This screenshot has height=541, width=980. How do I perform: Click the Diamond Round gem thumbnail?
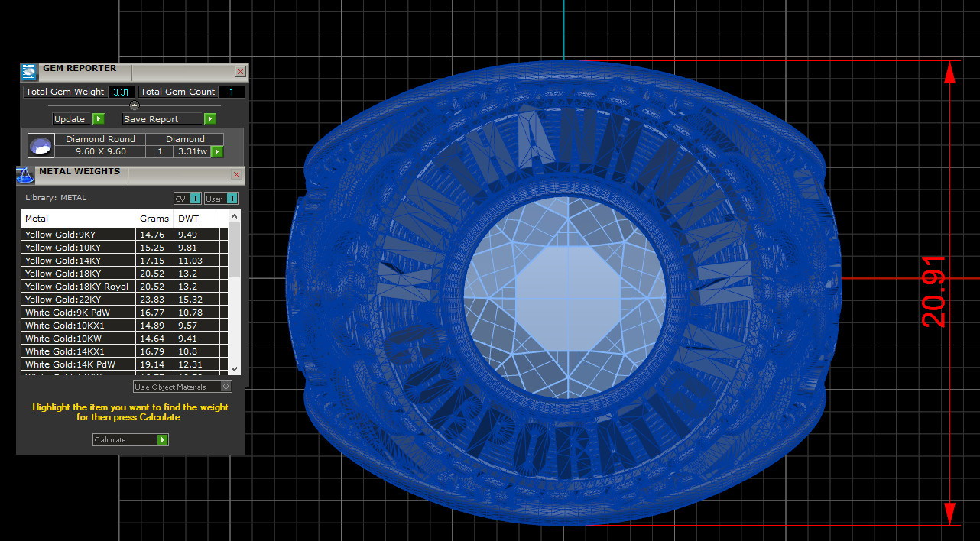[41, 145]
